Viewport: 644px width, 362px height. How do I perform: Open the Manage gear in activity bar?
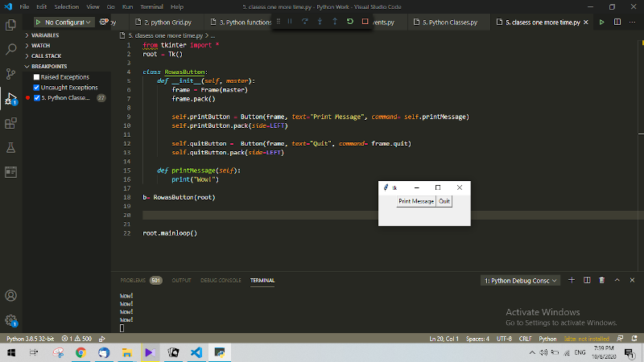10,320
